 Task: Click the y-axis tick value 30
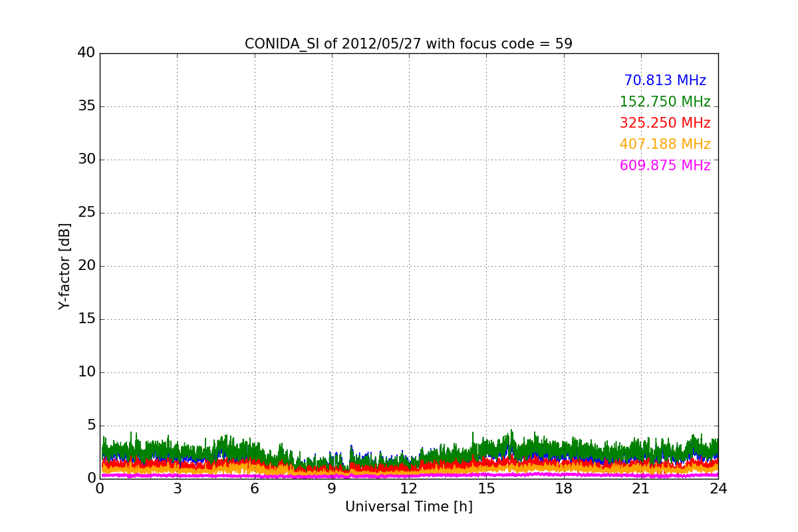(x=86, y=160)
